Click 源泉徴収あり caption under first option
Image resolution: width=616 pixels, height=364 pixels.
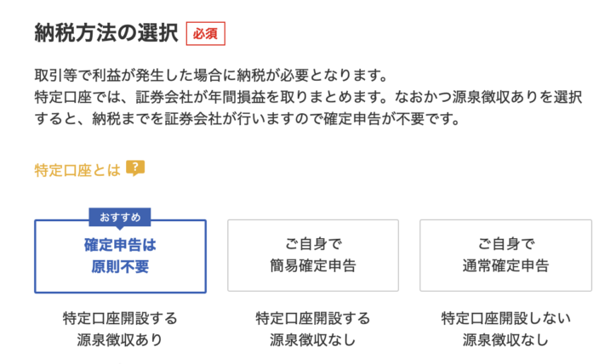[120, 339]
